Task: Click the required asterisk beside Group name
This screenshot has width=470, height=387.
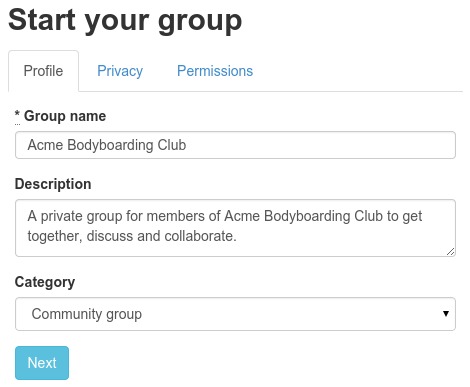Action: [17, 115]
